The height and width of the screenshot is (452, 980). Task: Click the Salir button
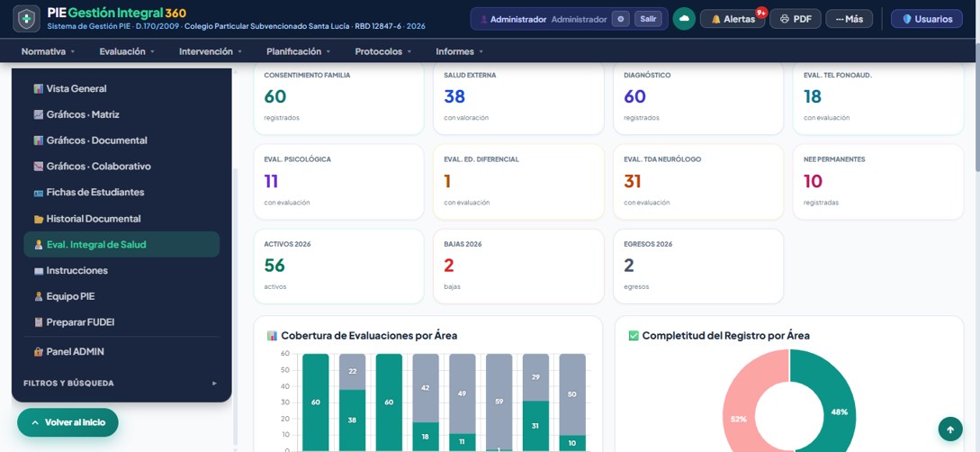tap(648, 19)
